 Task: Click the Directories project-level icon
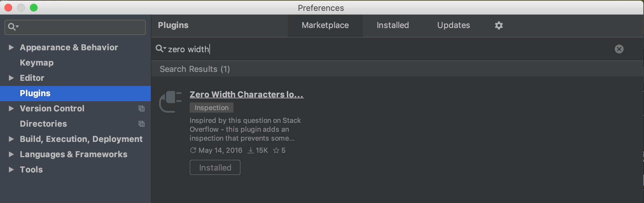coord(142,124)
